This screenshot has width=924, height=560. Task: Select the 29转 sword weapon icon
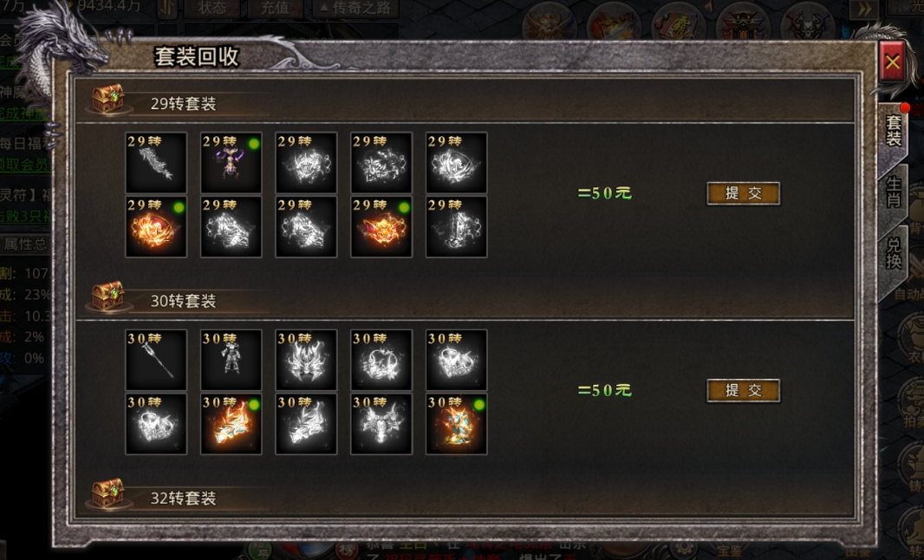[x=156, y=163]
